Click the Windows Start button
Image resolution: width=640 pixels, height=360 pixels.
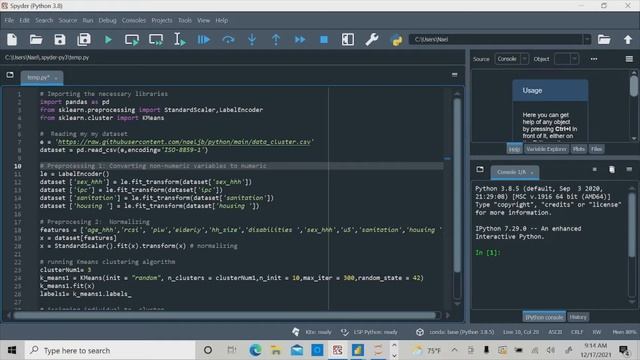click(x=12, y=350)
